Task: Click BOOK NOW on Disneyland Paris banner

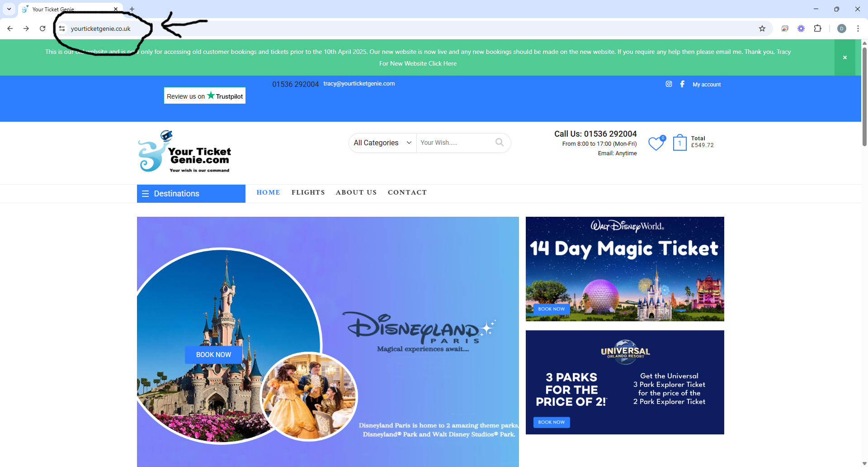Action: point(213,355)
